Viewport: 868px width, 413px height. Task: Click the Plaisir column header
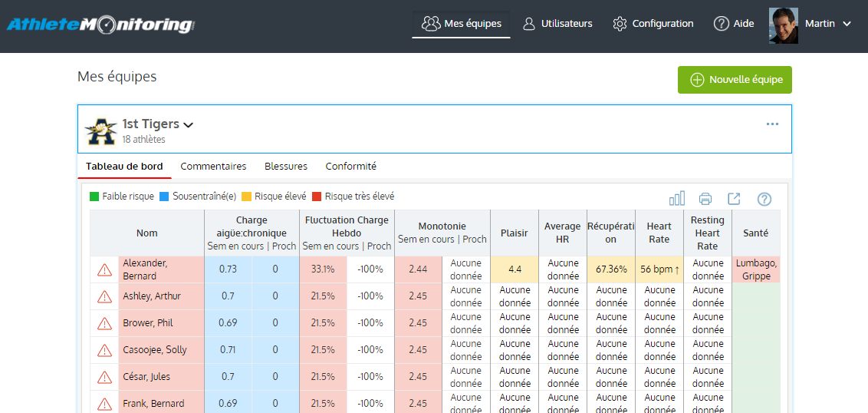tap(515, 233)
